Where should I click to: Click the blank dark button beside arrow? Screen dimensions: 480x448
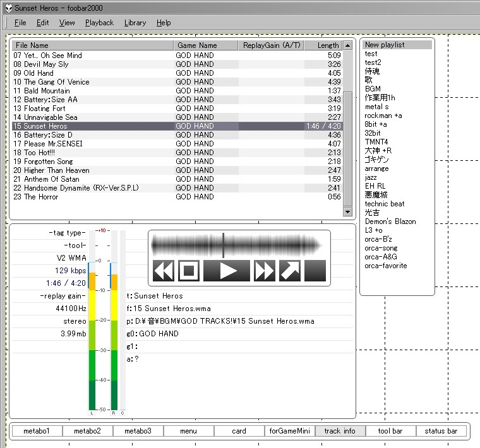coord(315,271)
